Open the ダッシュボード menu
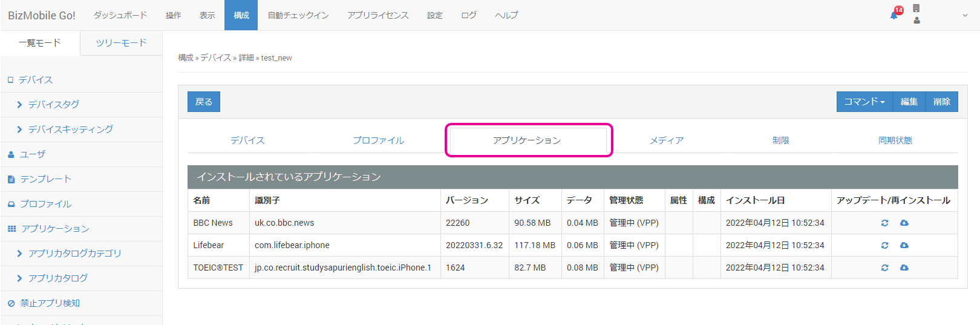 pyautogui.click(x=120, y=15)
